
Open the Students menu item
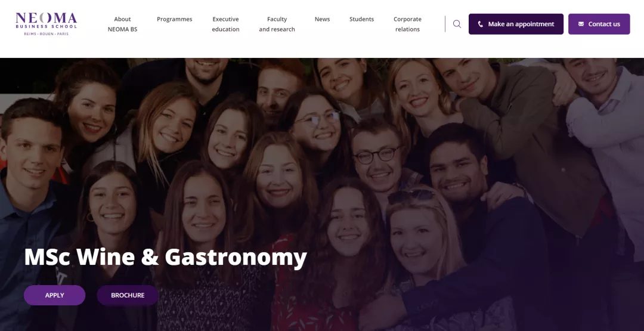(361, 19)
